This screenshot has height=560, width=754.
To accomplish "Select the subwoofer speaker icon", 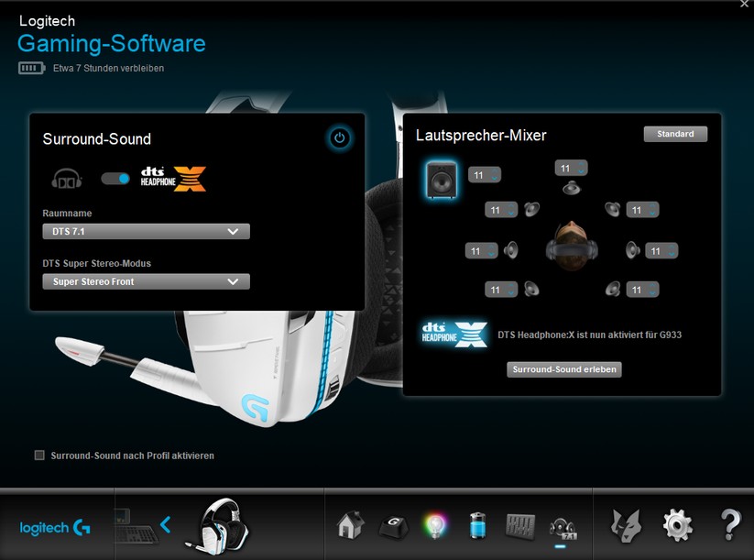I will (x=444, y=179).
